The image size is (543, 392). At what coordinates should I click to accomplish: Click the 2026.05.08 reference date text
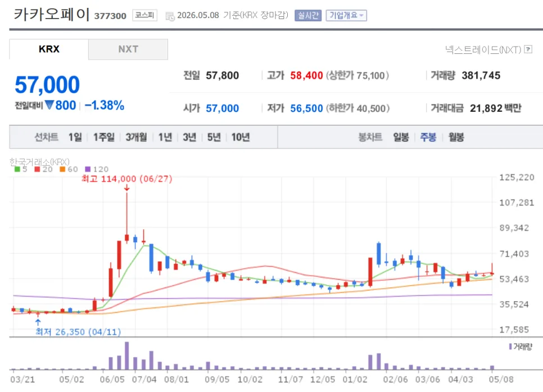198,15
